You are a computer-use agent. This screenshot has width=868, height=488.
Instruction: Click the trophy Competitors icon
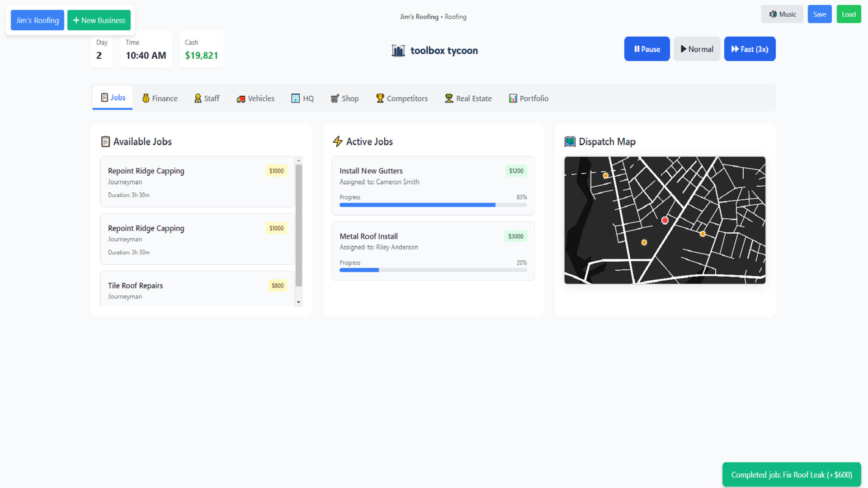point(380,98)
